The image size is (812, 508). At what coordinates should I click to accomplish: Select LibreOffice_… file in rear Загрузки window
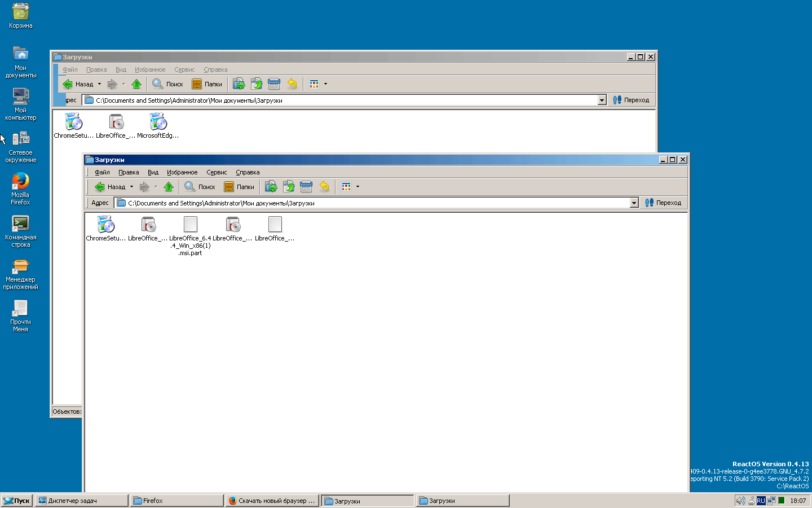click(116, 126)
